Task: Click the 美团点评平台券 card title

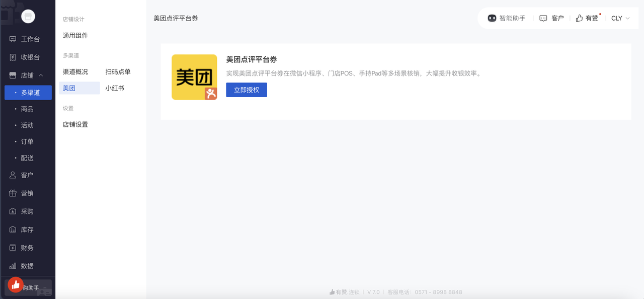Action: (252, 59)
